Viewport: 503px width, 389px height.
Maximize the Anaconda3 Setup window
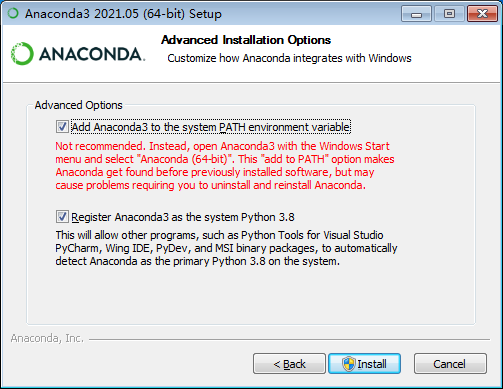pos(449,14)
